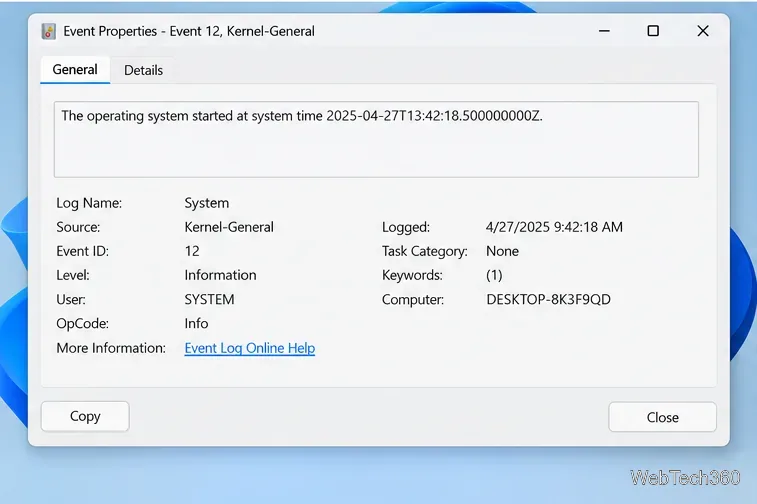Click the 'More Information:' label
Image resolution: width=757 pixels, height=504 pixels.
click(111, 348)
